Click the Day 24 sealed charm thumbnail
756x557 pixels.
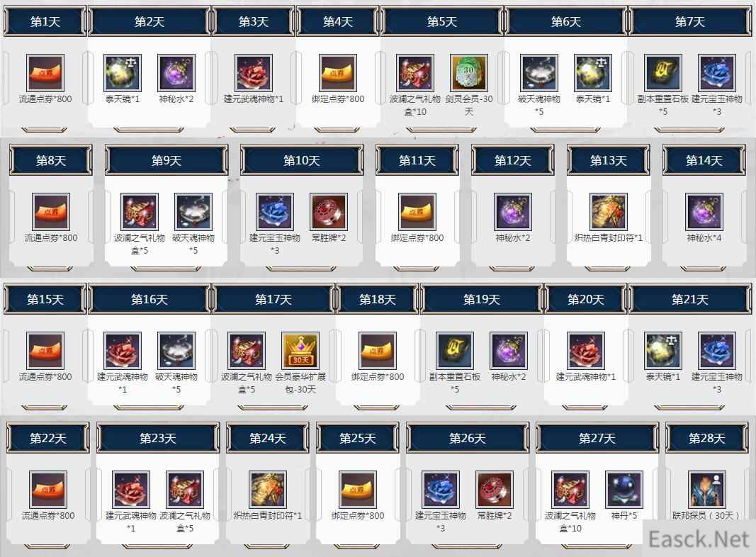point(268,490)
